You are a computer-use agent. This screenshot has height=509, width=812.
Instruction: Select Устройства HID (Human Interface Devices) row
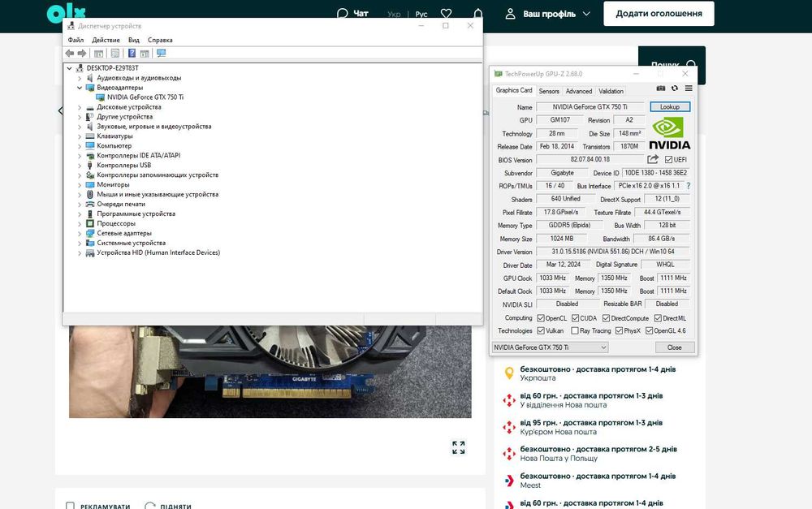[158, 252]
